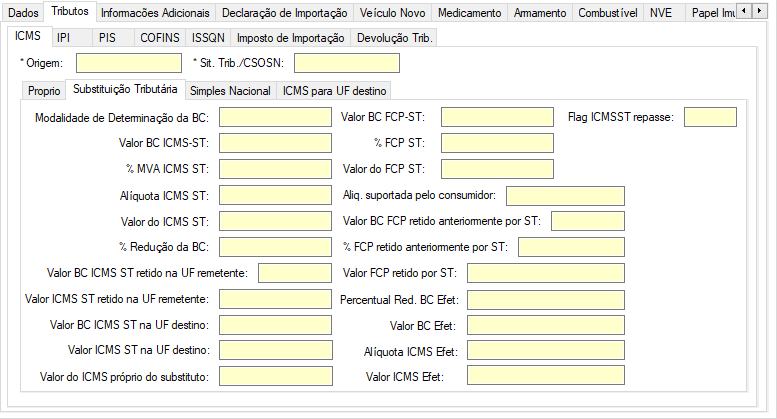Switch to the Combustível tab

[608, 13]
